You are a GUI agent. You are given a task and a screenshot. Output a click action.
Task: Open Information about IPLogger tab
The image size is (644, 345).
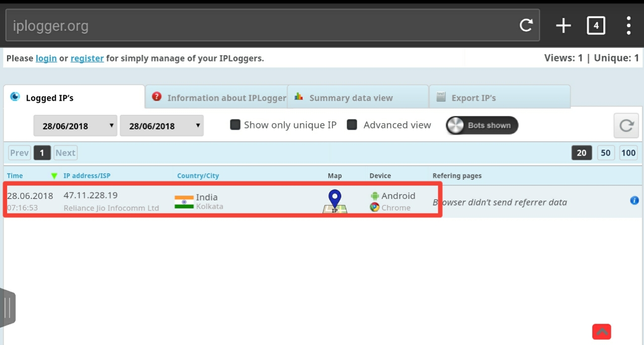pos(216,97)
